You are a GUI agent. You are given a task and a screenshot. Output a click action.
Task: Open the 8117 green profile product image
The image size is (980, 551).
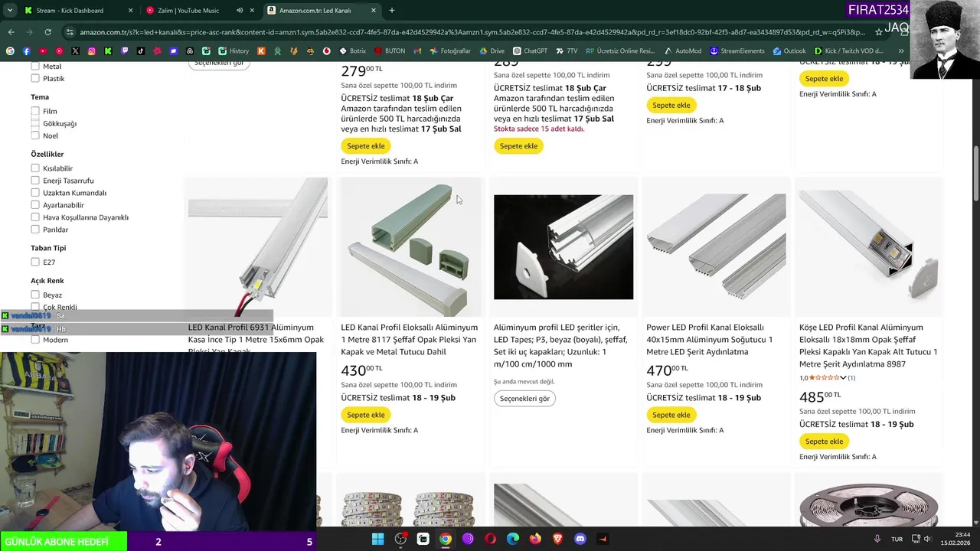point(410,246)
